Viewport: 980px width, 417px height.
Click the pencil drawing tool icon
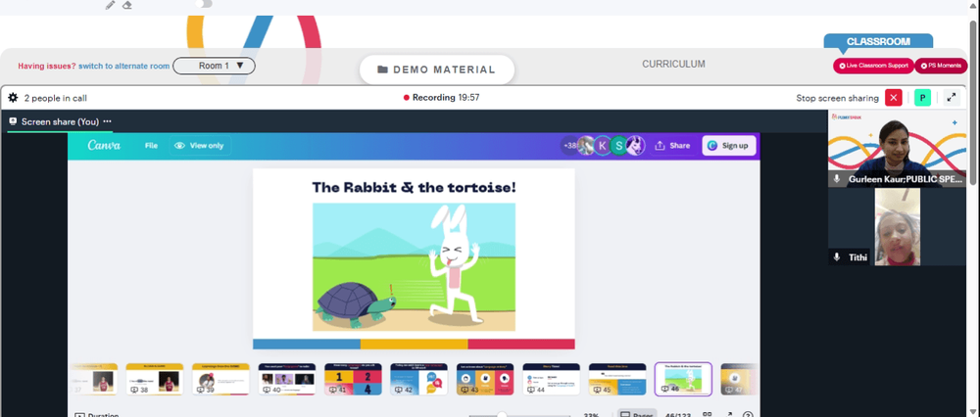point(111,5)
